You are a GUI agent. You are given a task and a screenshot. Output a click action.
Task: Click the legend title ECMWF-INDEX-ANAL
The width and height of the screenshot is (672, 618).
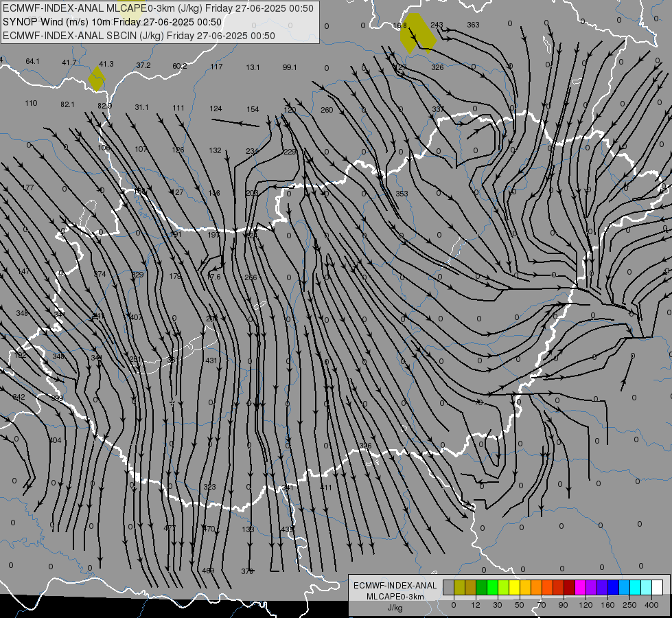pyautogui.click(x=395, y=586)
